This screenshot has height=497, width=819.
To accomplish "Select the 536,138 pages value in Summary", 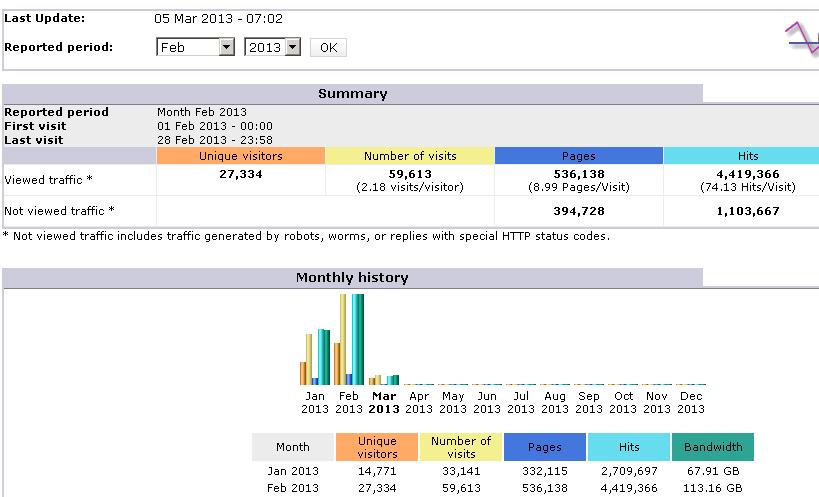I will click(579, 174).
